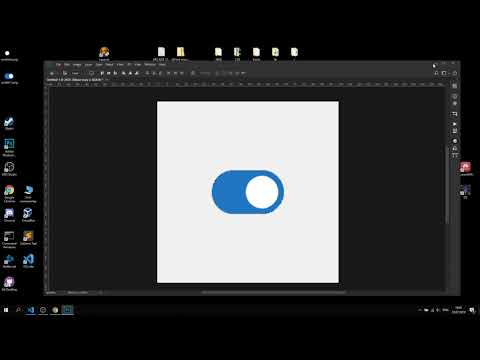
Task: Open the notification center icon in taskbar
Action: click(x=472, y=310)
